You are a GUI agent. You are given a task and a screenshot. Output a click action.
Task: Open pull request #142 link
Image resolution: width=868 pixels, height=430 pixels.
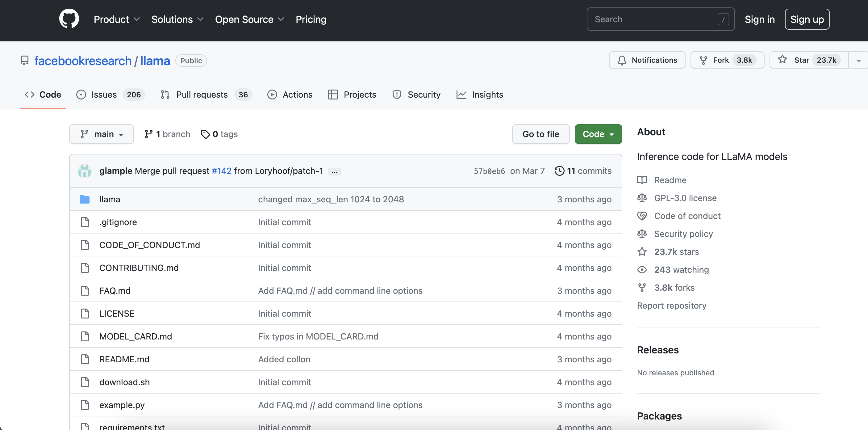coord(221,171)
